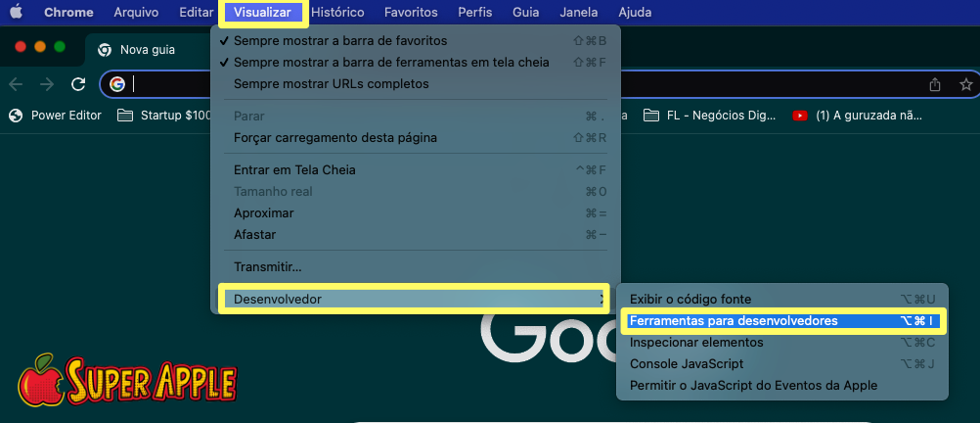The width and height of the screenshot is (980, 423).
Task: Click the Apple logo menu
Action: click(x=16, y=13)
